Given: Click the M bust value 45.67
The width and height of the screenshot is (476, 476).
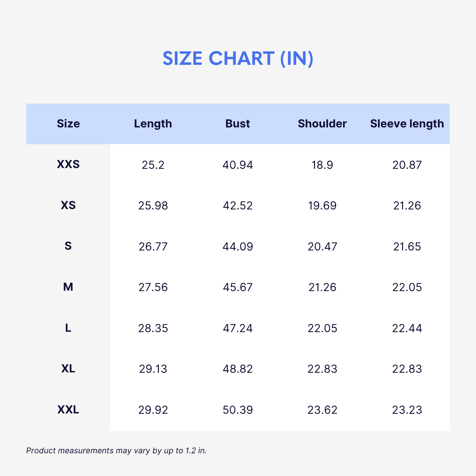Looking at the screenshot, I should tap(238, 287).
